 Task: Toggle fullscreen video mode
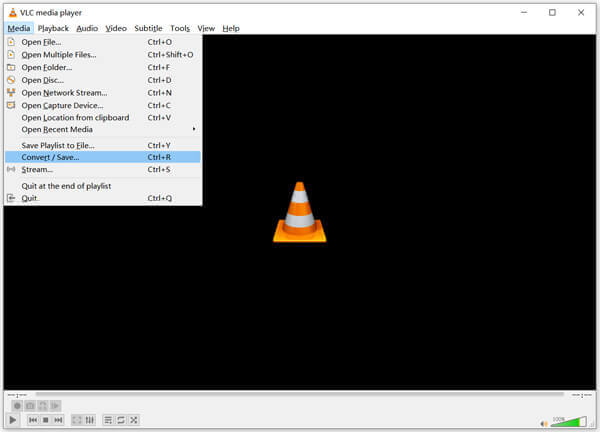pyautogui.click(x=77, y=420)
